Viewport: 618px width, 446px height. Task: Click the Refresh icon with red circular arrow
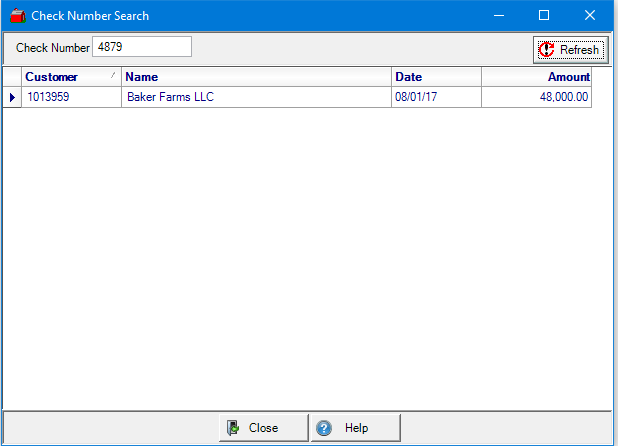tap(546, 49)
